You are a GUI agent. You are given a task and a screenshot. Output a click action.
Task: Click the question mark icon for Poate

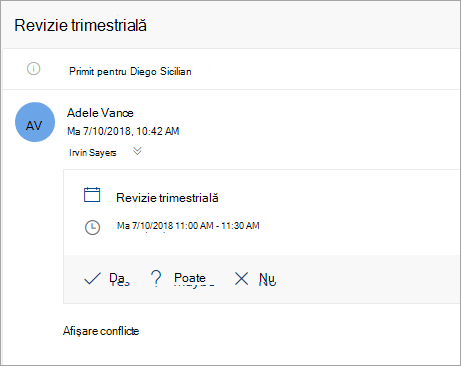pos(156,279)
